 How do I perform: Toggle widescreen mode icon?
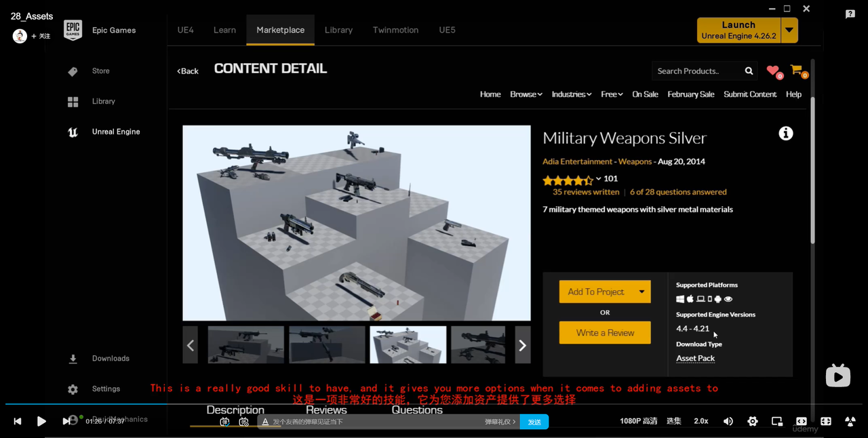(x=802, y=421)
